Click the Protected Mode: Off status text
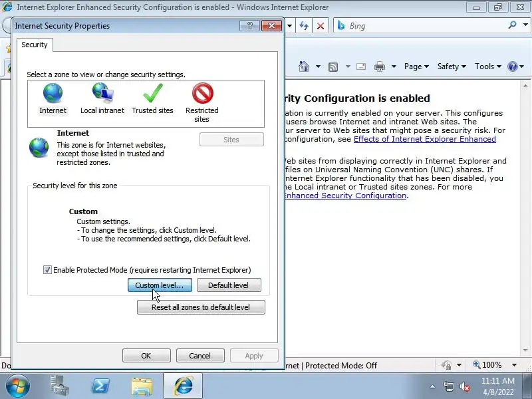532x399 pixels. point(341,365)
